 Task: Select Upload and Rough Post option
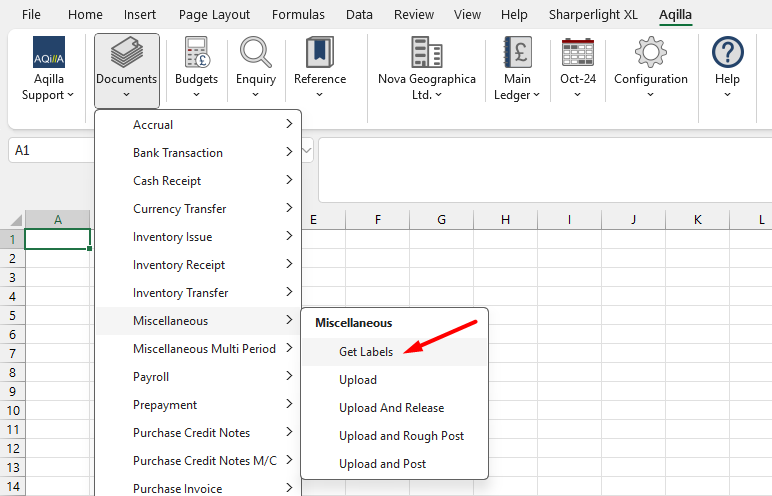(x=401, y=436)
